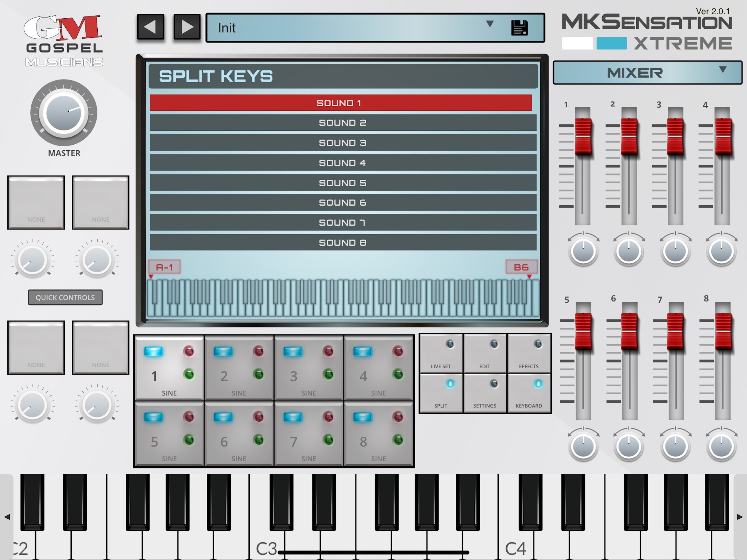
Task: Toggle the KEYBOARD button
Action: point(529,393)
